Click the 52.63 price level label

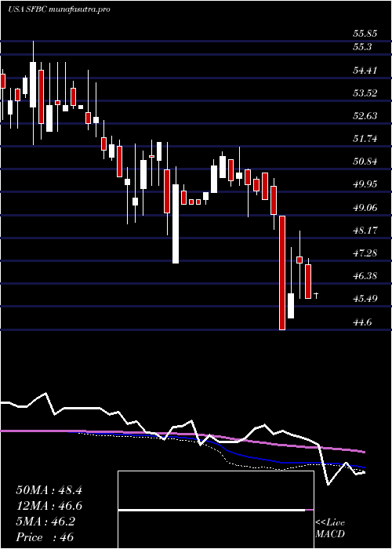click(x=365, y=116)
